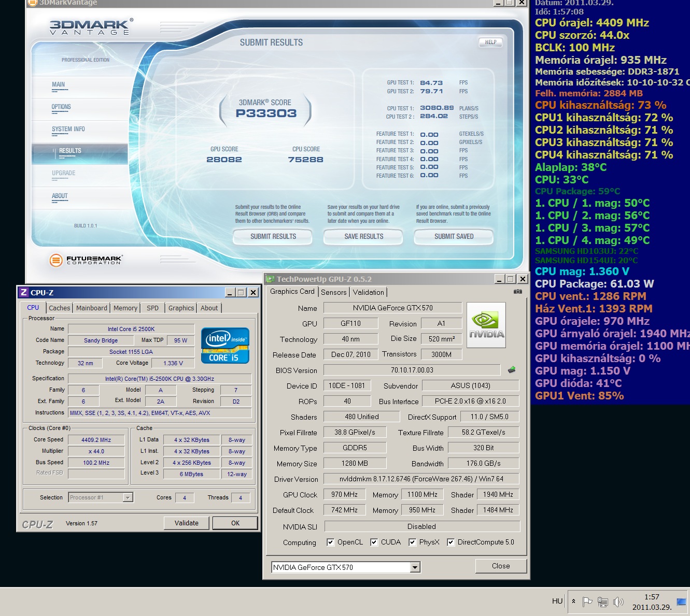690x616 pixels.
Task: Click the GPU score 28082
Action: point(224,160)
